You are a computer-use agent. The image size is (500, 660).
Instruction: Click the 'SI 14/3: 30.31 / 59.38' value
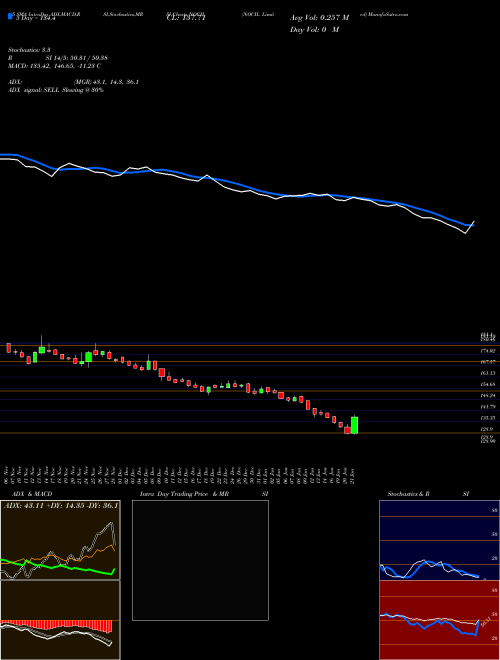pos(77,58)
